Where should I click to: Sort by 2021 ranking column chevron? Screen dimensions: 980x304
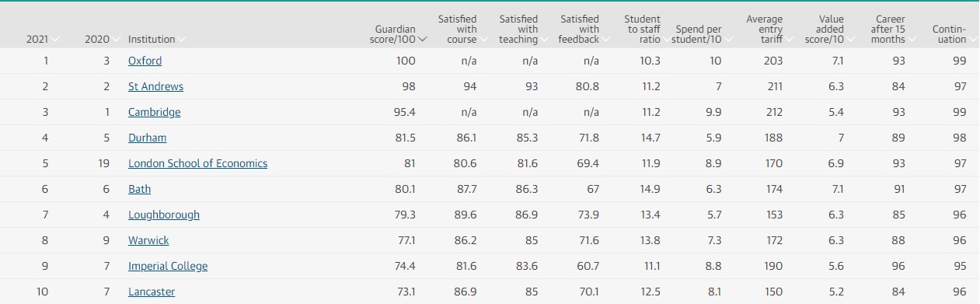pyautogui.click(x=55, y=40)
